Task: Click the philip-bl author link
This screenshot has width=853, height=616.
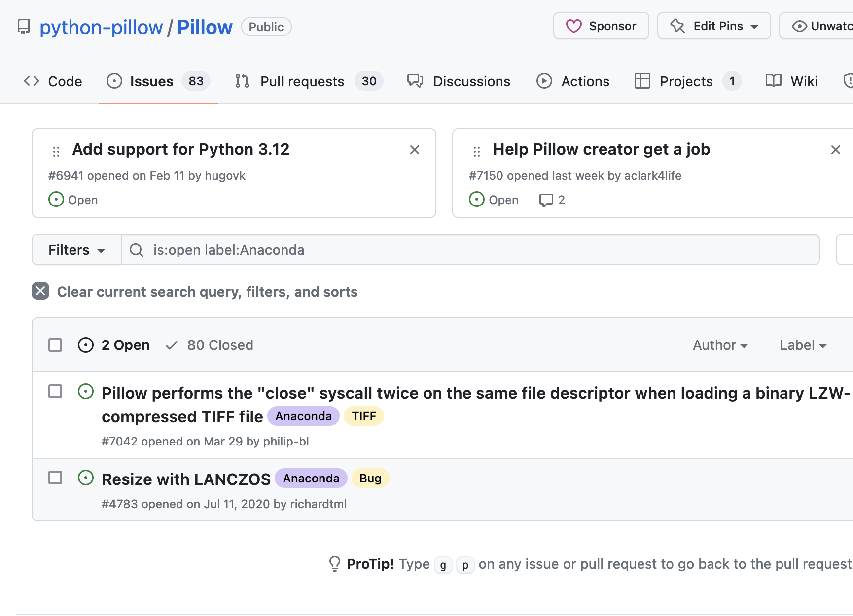Action: pos(286,442)
